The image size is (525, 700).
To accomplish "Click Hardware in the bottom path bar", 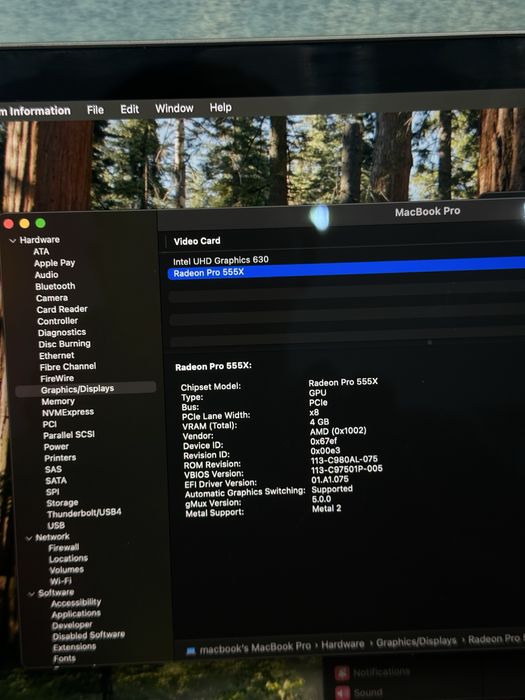I will tap(343, 644).
